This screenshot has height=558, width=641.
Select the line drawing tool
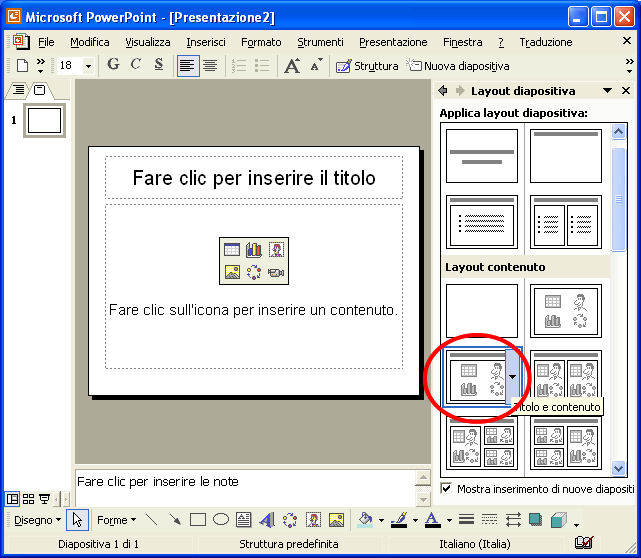click(152, 520)
